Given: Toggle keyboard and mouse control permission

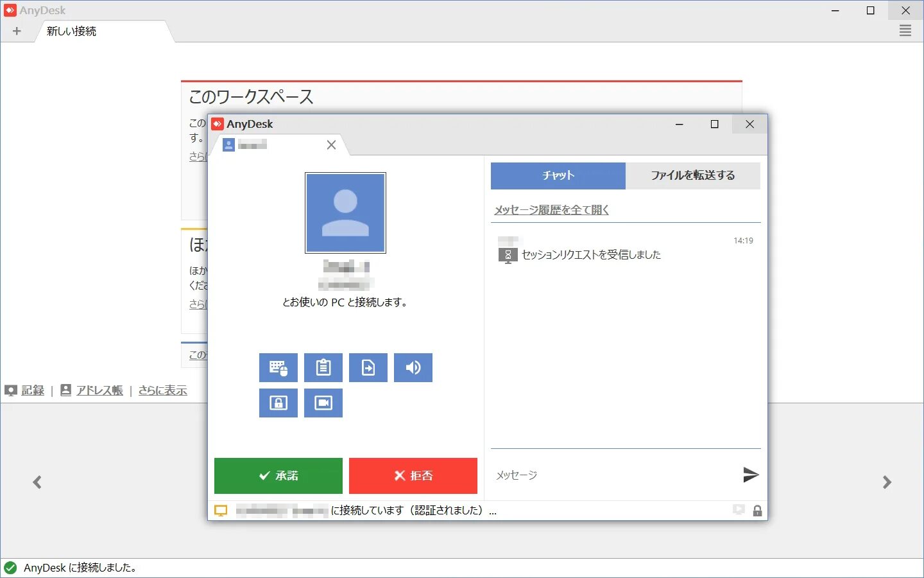Looking at the screenshot, I should click(x=278, y=367).
